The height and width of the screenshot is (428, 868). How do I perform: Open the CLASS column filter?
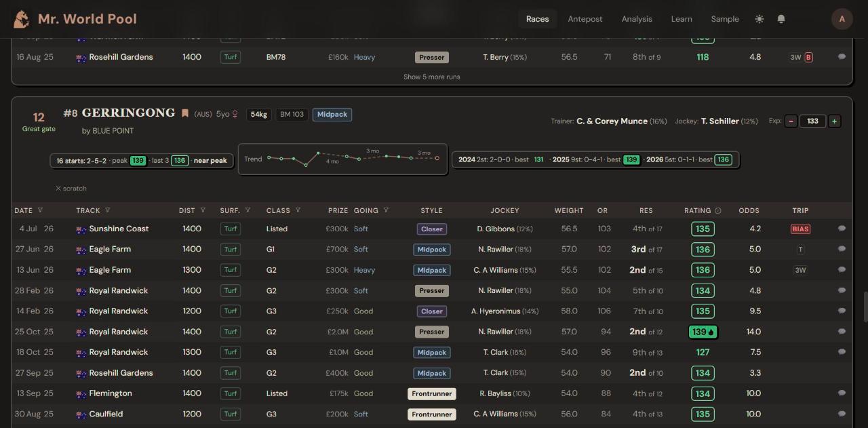click(x=298, y=210)
